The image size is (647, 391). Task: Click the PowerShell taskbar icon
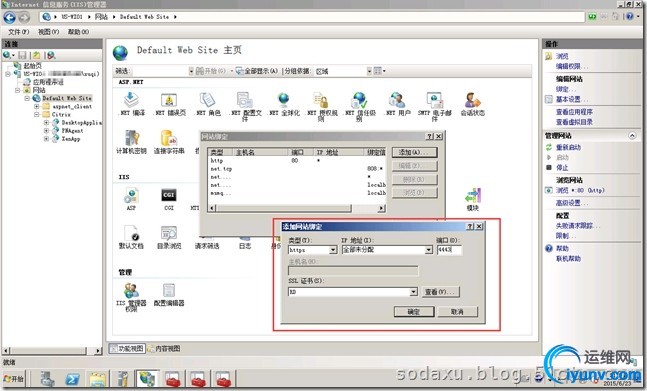(73, 379)
